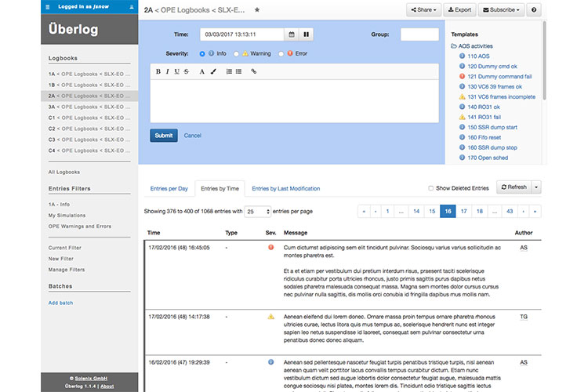Toggle underline formatting
The image size is (588, 392).
point(176,71)
